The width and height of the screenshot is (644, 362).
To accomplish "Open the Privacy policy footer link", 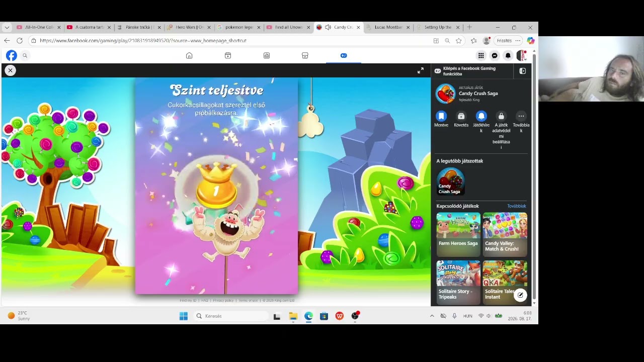I will point(223,301).
